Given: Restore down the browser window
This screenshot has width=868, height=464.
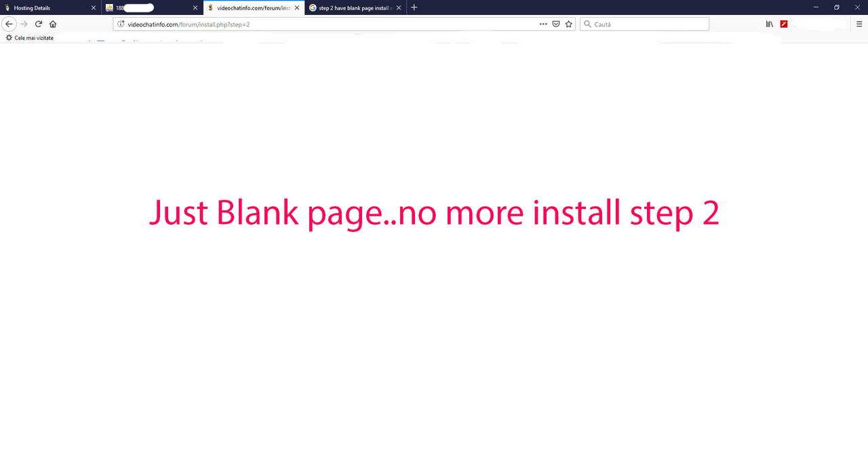Looking at the screenshot, I should (x=837, y=7).
